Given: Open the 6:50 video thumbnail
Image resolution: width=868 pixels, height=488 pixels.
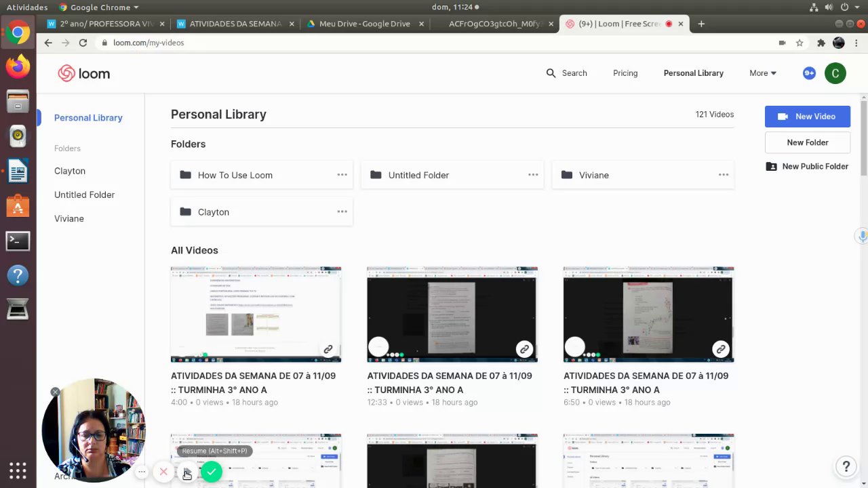Looking at the screenshot, I should (x=648, y=314).
